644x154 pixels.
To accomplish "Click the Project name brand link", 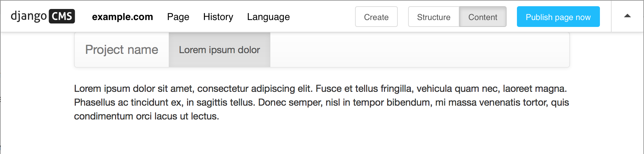I will point(122,50).
